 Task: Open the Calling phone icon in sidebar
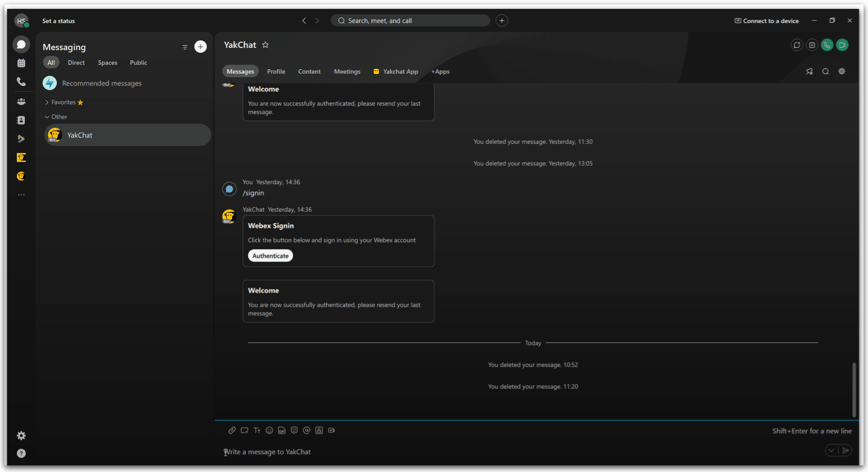click(21, 82)
